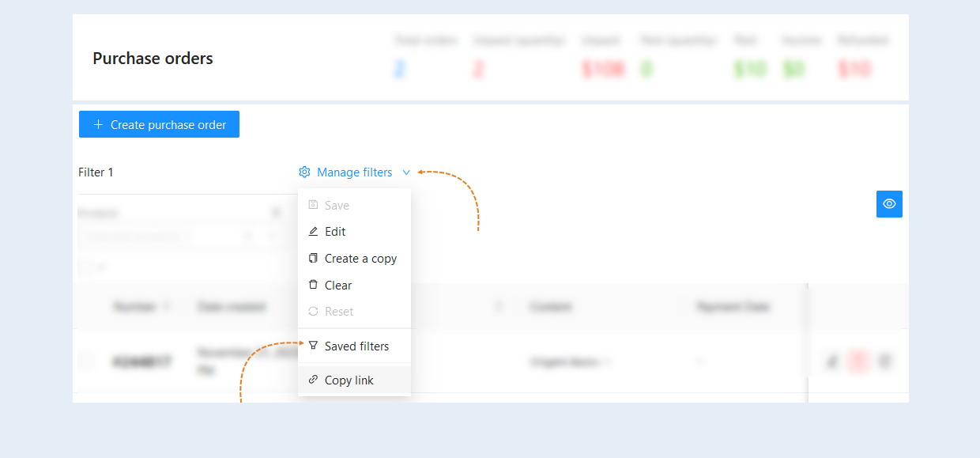Image resolution: width=980 pixels, height=458 pixels.
Task: Click the gear icon beside Manage filters
Action: coord(304,172)
